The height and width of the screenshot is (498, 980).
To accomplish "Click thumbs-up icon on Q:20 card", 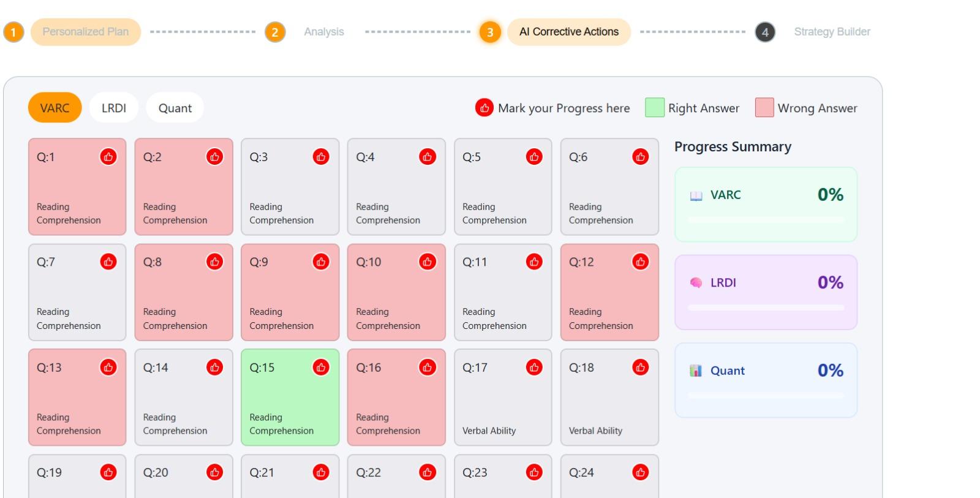I will point(214,472).
